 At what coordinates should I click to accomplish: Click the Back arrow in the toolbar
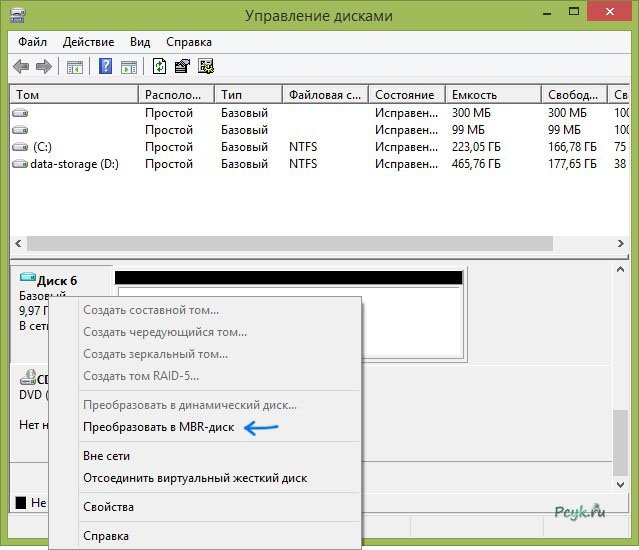click(22, 67)
